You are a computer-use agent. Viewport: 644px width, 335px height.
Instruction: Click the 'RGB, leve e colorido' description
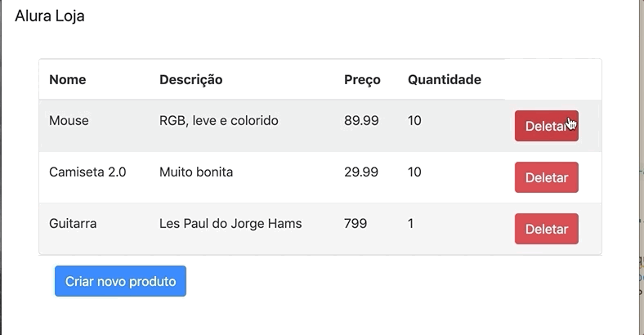(x=218, y=121)
